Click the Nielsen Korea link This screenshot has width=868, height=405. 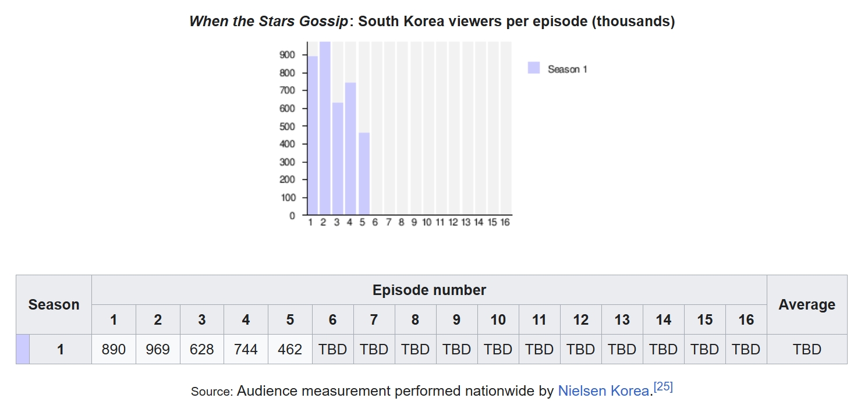(603, 391)
